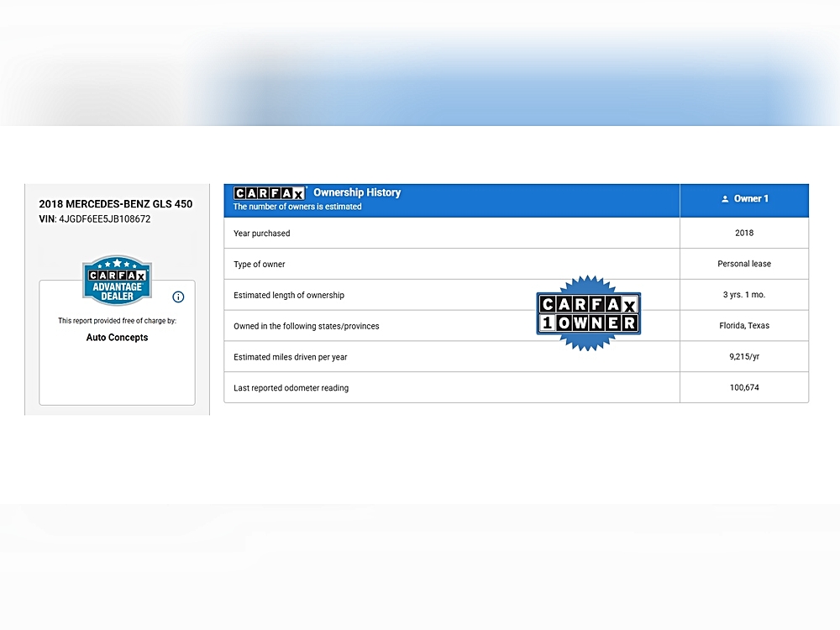Click the person icon next to Owner 1
The height and width of the screenshot is (630, 840).
(725, 199)
